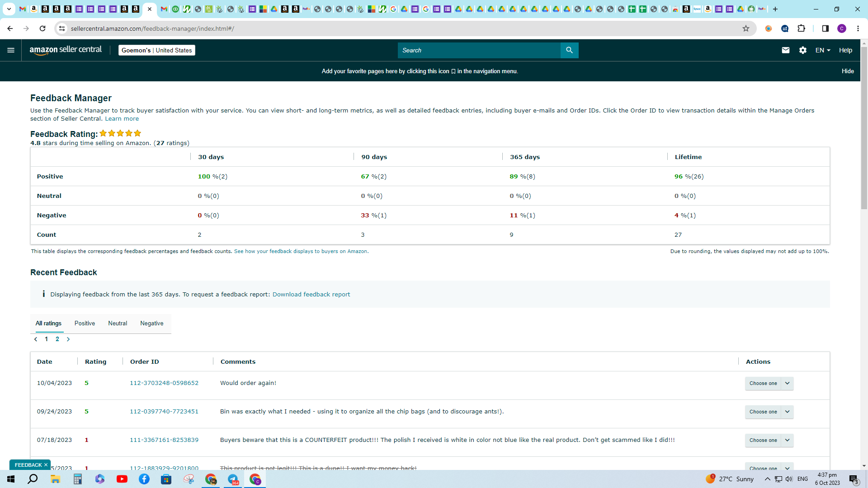This screenshot has width=868, height=488.
Task: Open 'See how your feedback displays' link
Action: 301,252
